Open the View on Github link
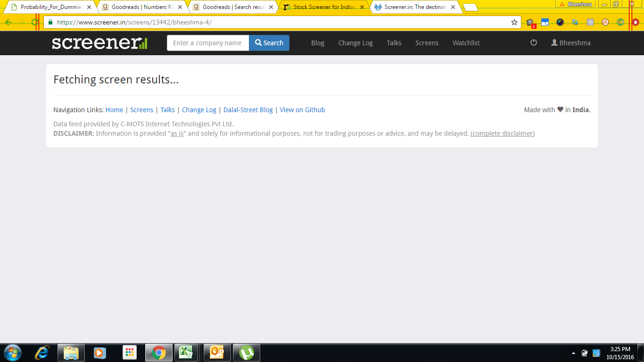The height and width of the screenshot is (362, 644). click(302, 110)
